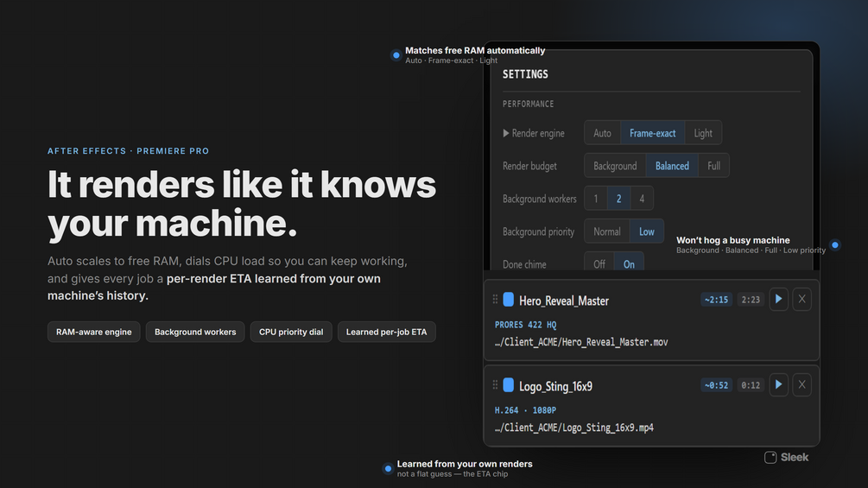The image size is (868, 488).
Task: Click H.264 · 1080P format label
Action: (525, 410)
